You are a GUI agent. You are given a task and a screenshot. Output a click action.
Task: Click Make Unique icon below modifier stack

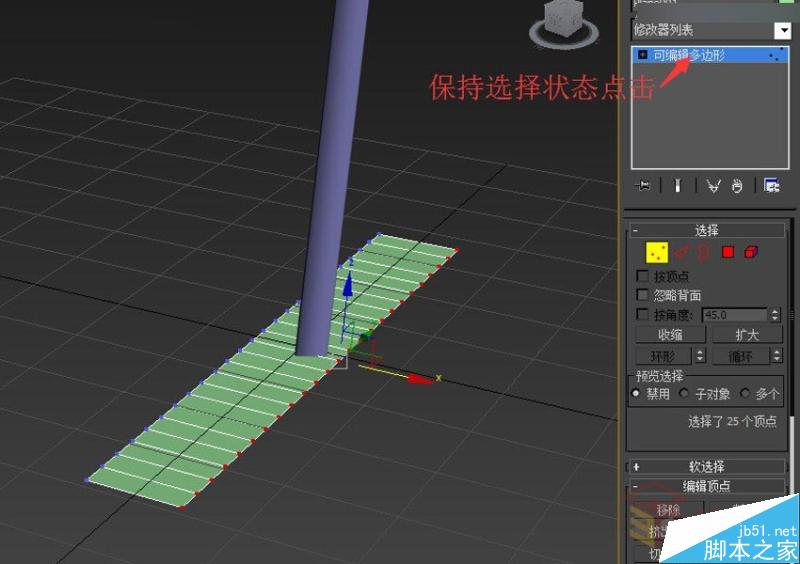click(713, 186)
